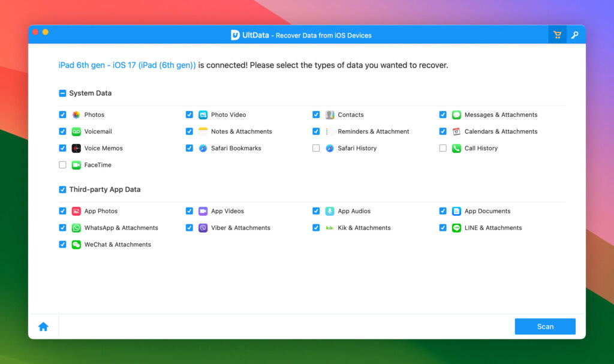Click the shopping cart icon in title bar
The image size is (614, 364).
point(557,34)
